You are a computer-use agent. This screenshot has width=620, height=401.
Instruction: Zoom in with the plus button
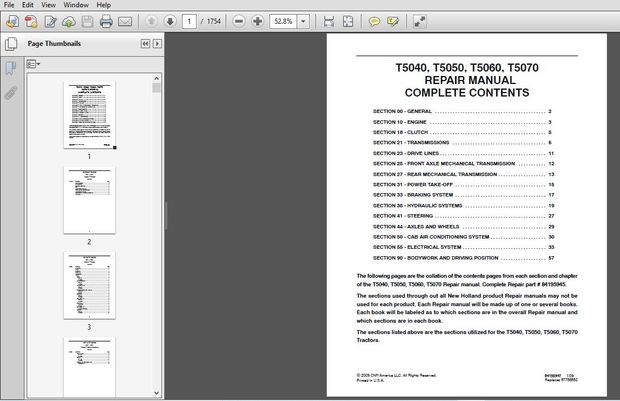[257, 21]
